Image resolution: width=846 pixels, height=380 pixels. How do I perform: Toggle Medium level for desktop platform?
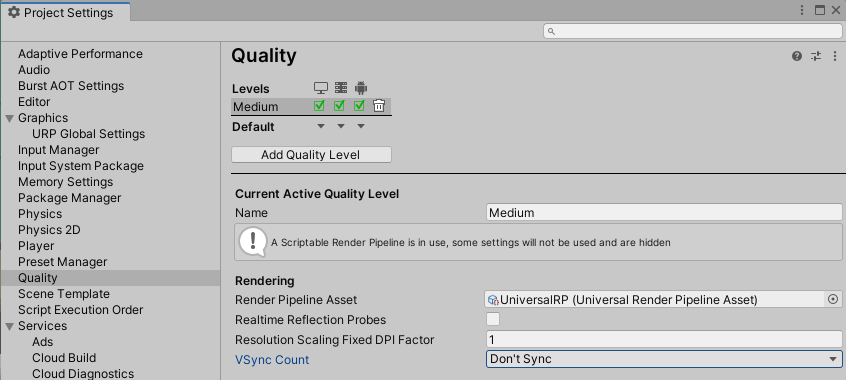click(x=319, y=106)
